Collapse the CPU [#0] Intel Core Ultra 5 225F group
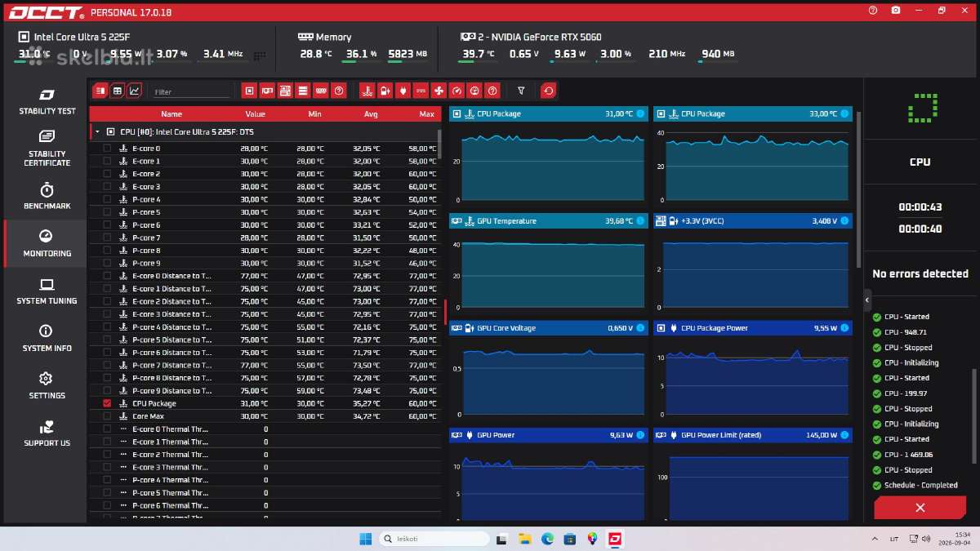The image size is (980, 551). 97,131
